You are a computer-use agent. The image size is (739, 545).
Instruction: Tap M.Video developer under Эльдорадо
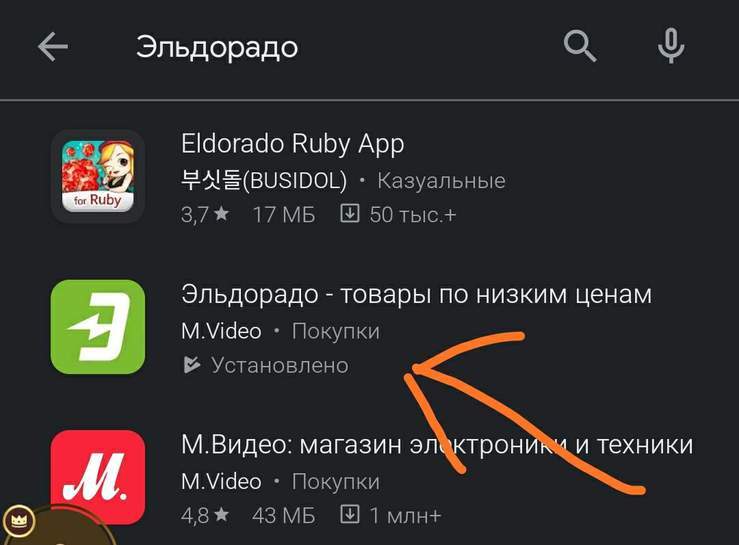tap(221, 331)
